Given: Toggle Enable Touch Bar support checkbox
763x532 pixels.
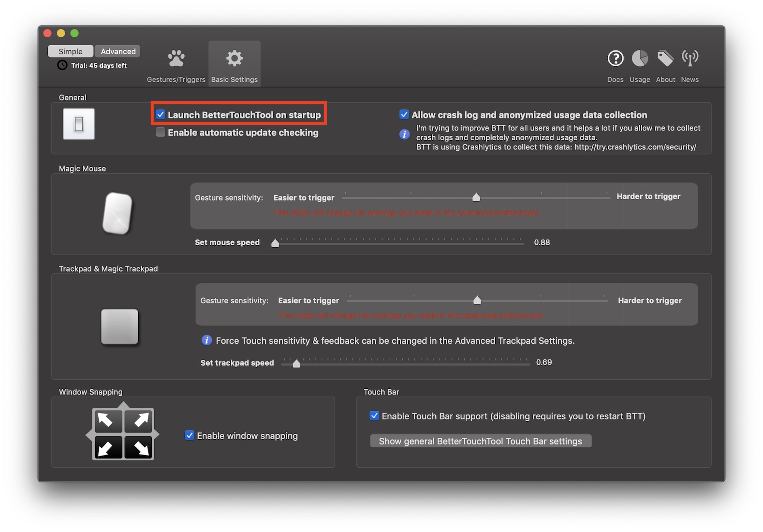Looking at the screenshot, I should [374, 415].
